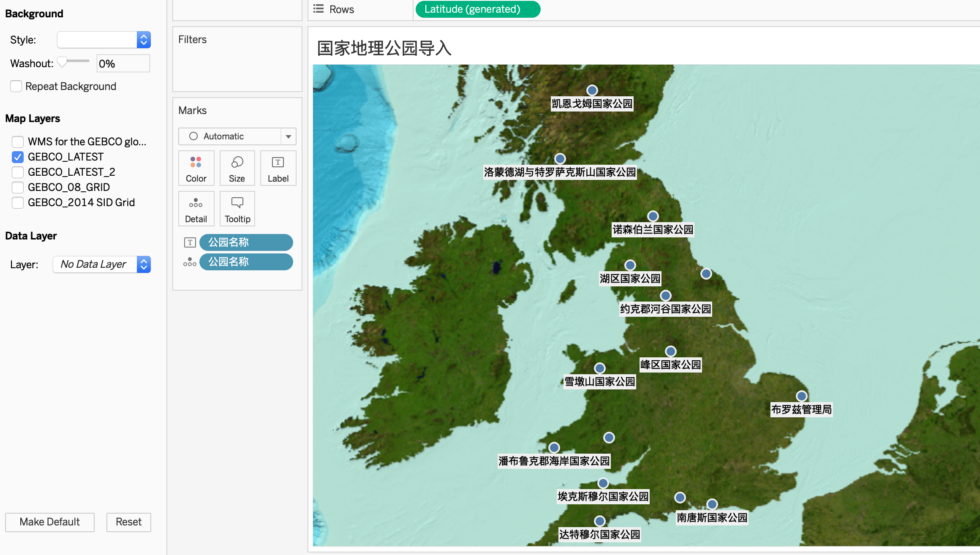The width and height of the screenshot is (980, 555).
Task: Click the Washout slider handle
Action: point(62,62)
